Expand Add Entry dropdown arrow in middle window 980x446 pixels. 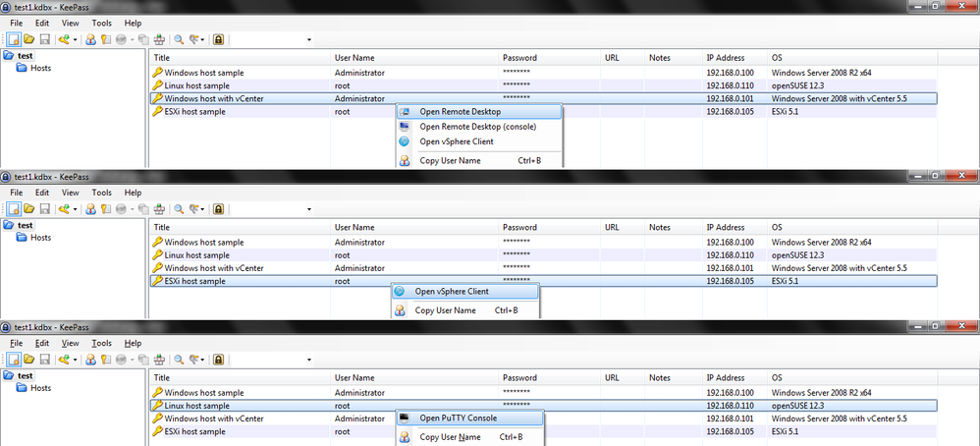point(76,209)
